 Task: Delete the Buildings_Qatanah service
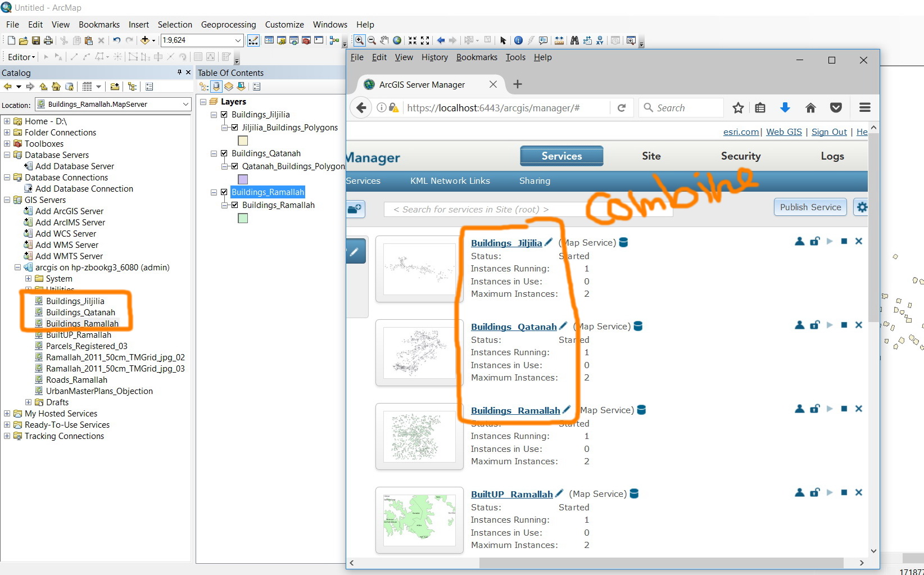pyautogui.click(x=859, y=325)
